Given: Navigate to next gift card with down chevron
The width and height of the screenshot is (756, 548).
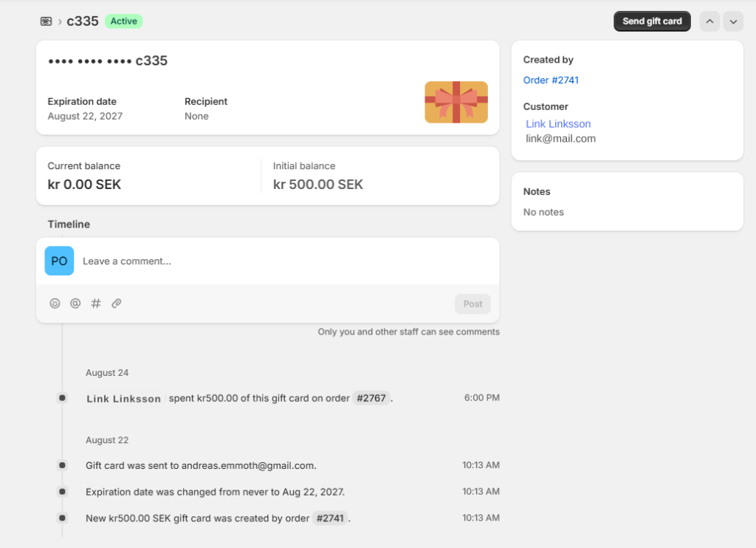Looking at the screenshot, I should click(x=733, y=21).
